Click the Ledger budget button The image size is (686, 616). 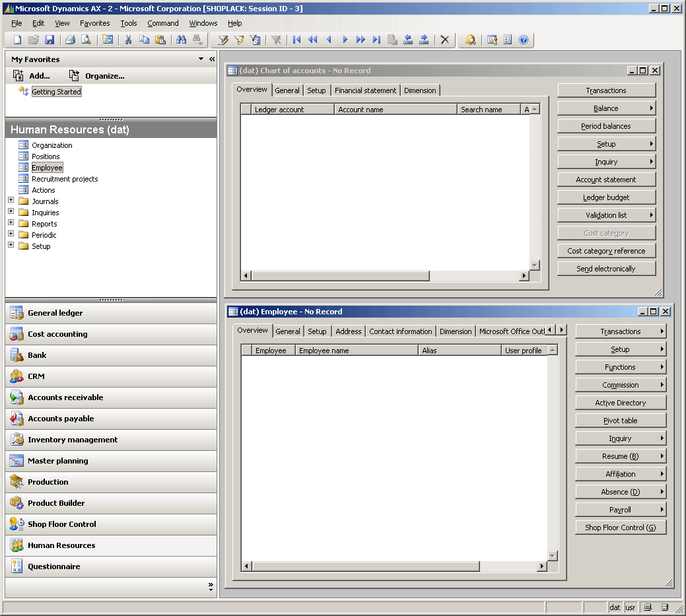coord(606,197)
